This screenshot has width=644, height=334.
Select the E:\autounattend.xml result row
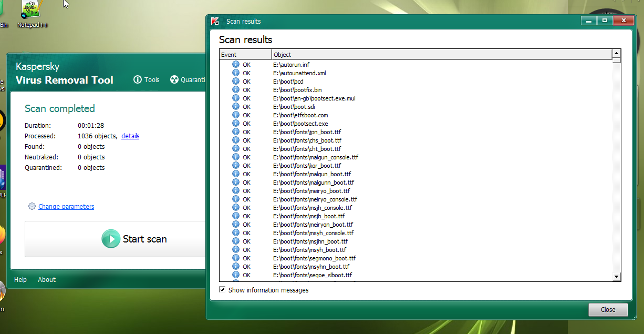click(x=299, y=73)
